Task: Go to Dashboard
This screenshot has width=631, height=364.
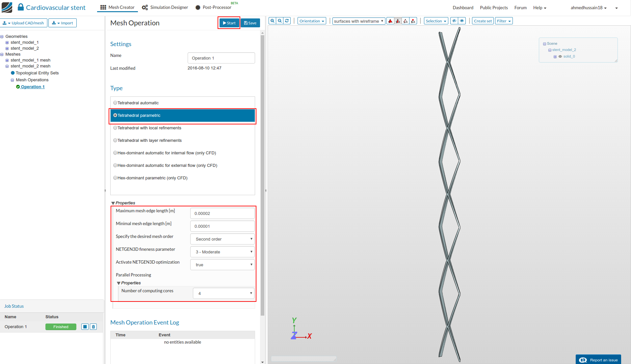Action: 463,8
